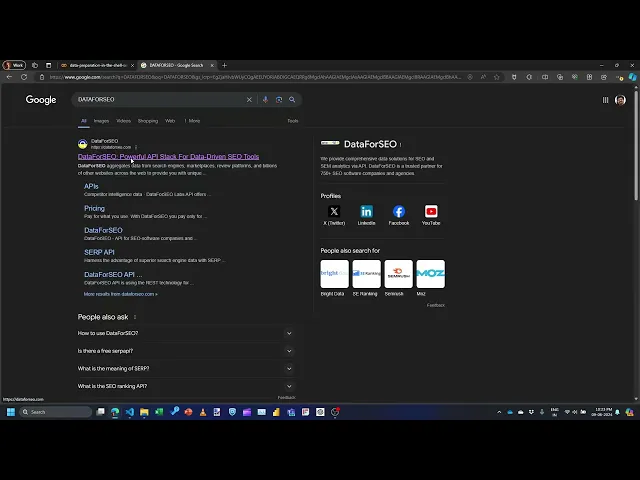Screen dimensions: 640x480
Task: Switch to Web results tab
Action: (x=170, y=121)
